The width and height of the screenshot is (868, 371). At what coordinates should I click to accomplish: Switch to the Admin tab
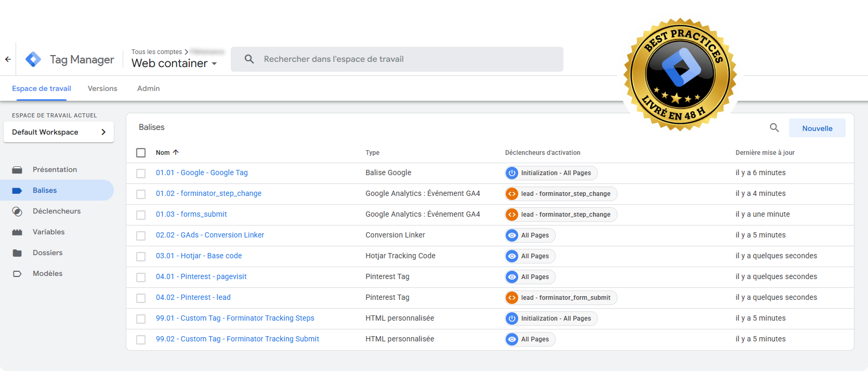(x=148, y=88)
